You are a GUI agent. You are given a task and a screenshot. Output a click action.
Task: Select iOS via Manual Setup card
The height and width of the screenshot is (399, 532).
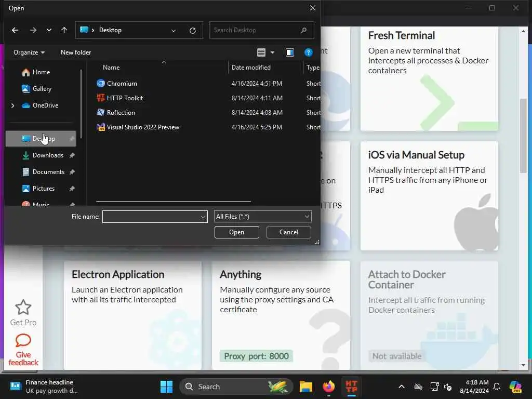click(x=429, y=196)
